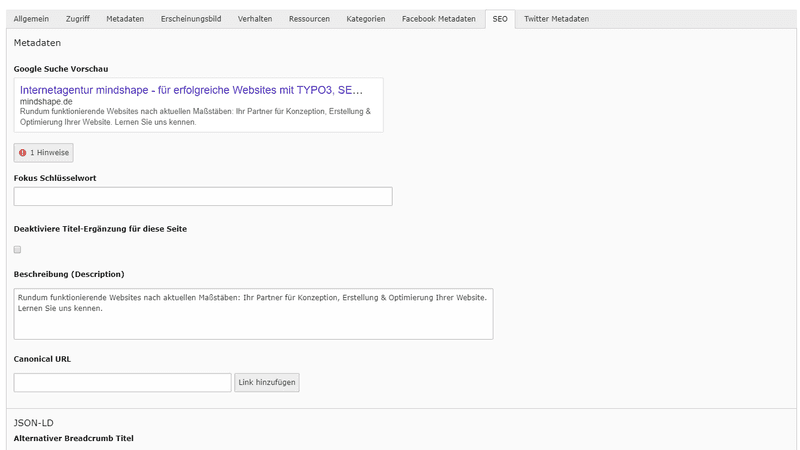Focus the Canonical URL input field
Viewport: 800px width, 450px height.
122,383
